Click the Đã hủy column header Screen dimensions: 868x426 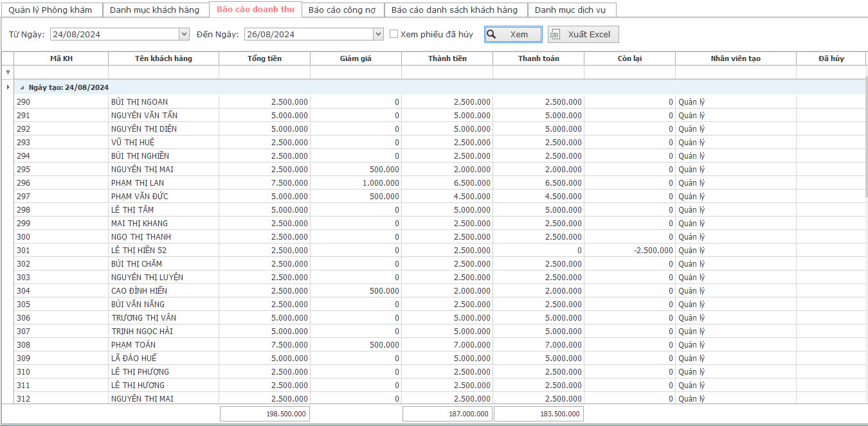[831, 58]
